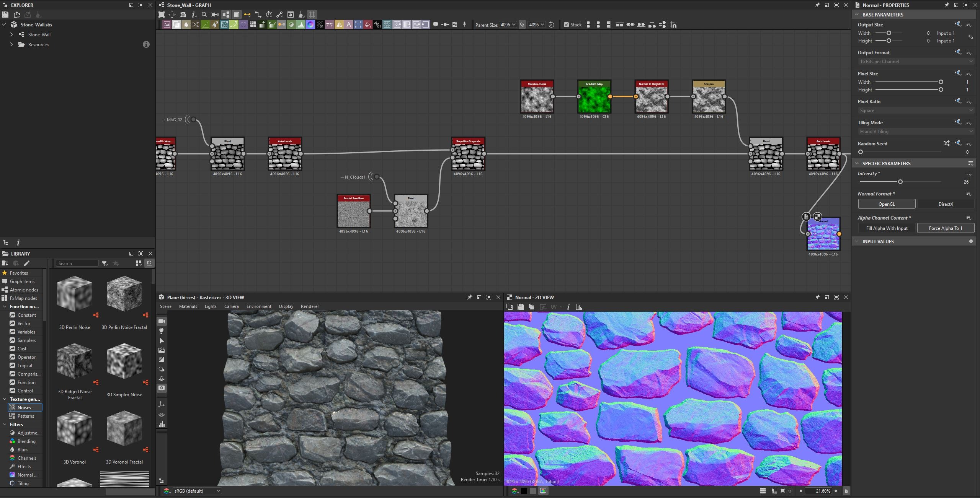Open the sRGB (default) color space dropdown
This screenshot has height=498, width=980.
[197, 491]
